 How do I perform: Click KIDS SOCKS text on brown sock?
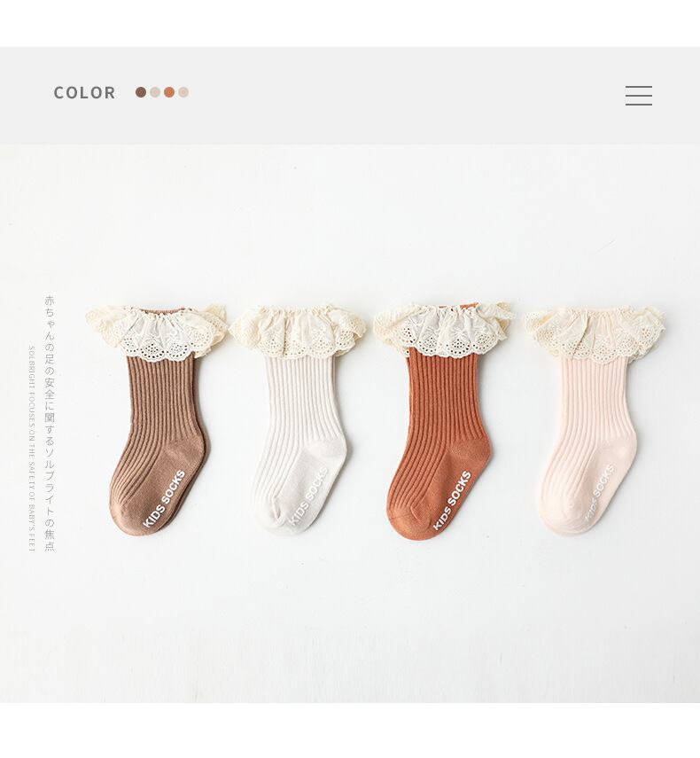[163, 498]
